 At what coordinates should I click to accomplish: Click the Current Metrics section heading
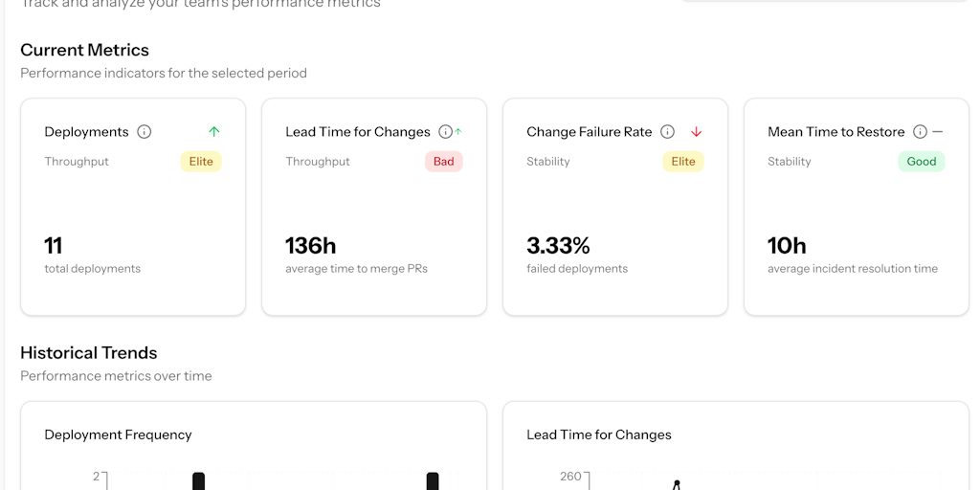(84, 50)
